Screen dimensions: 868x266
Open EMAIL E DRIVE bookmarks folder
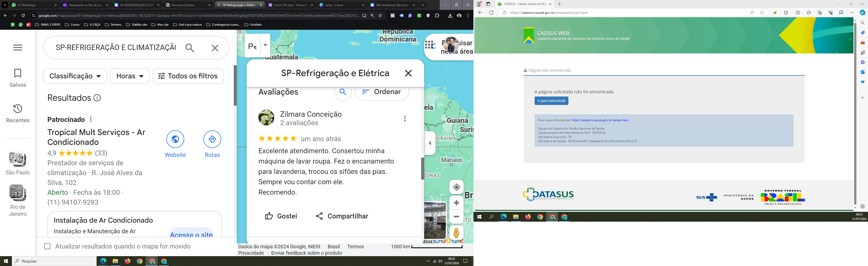point(48,25)
